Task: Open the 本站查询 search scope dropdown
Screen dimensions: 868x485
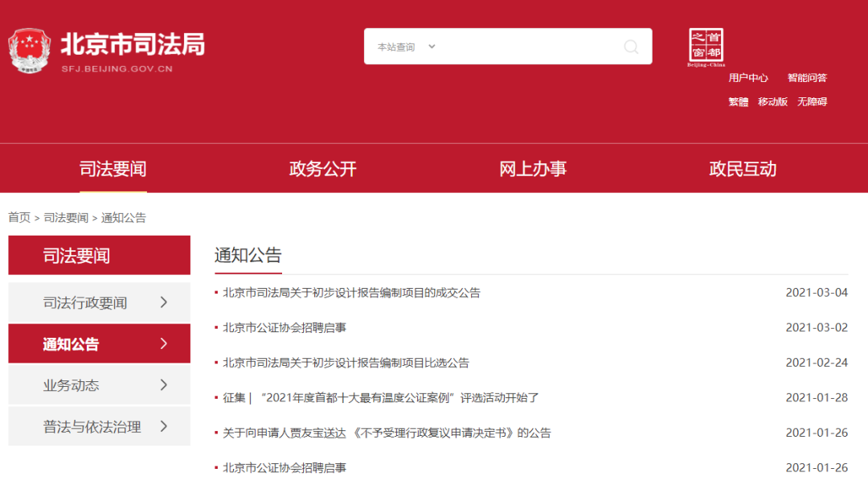Action: [x=407, y=47]
